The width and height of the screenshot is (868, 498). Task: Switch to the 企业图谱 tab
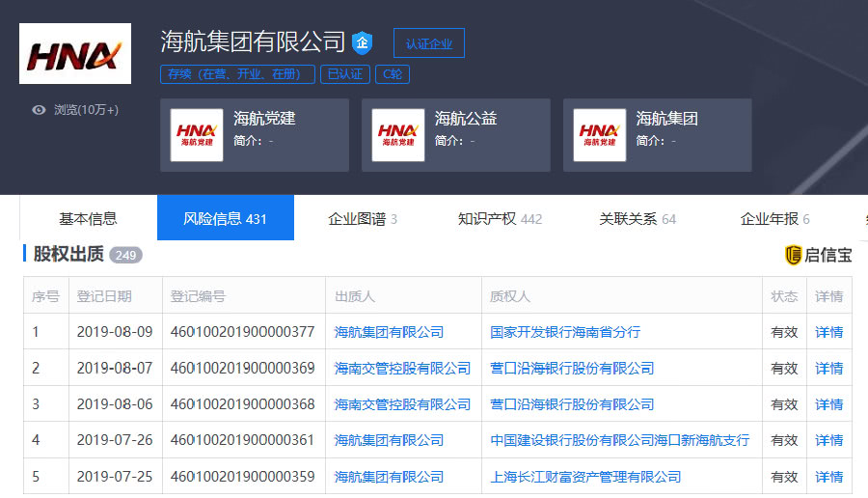coord(363,218)
